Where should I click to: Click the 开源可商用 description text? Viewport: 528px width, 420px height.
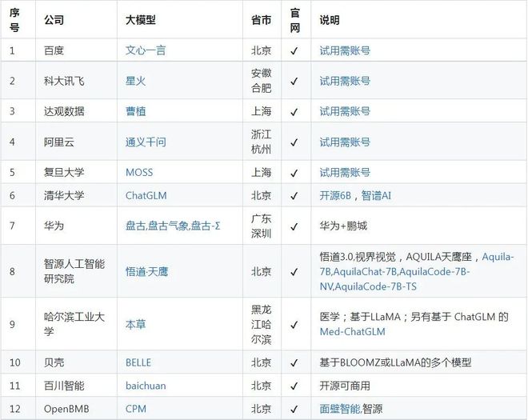point(345,386)
